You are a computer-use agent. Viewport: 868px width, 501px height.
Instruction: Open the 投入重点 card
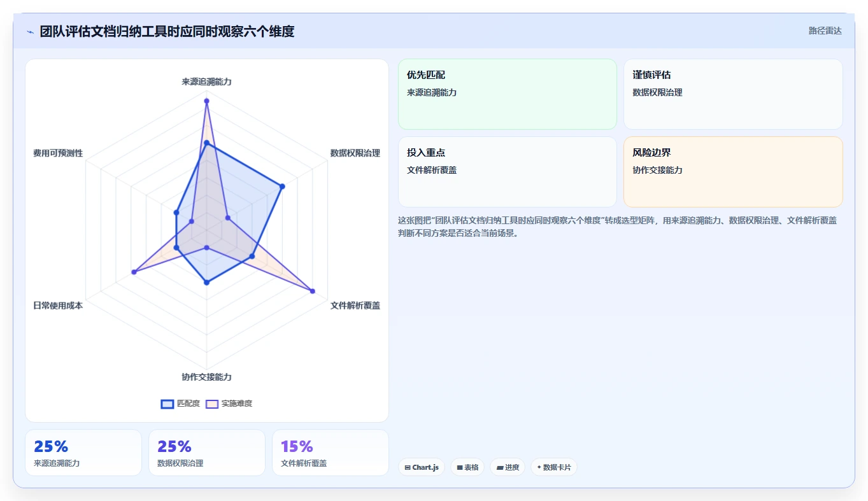508,172
